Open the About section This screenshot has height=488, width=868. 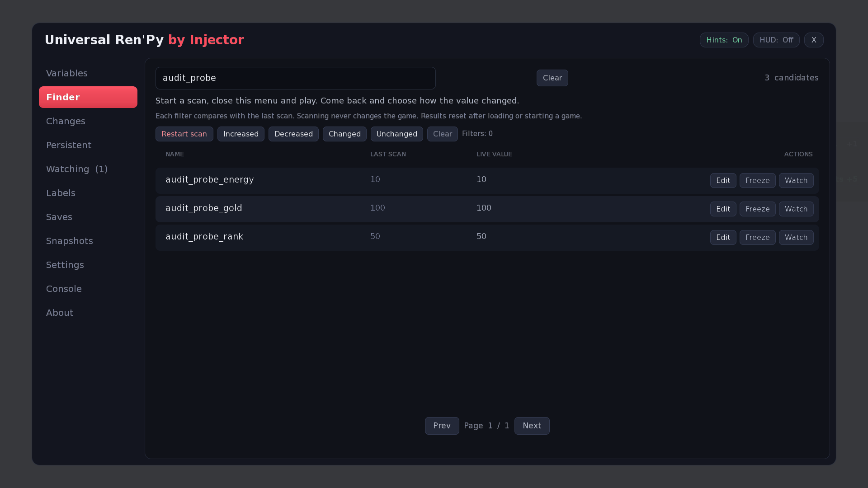(x=88, y=313)
